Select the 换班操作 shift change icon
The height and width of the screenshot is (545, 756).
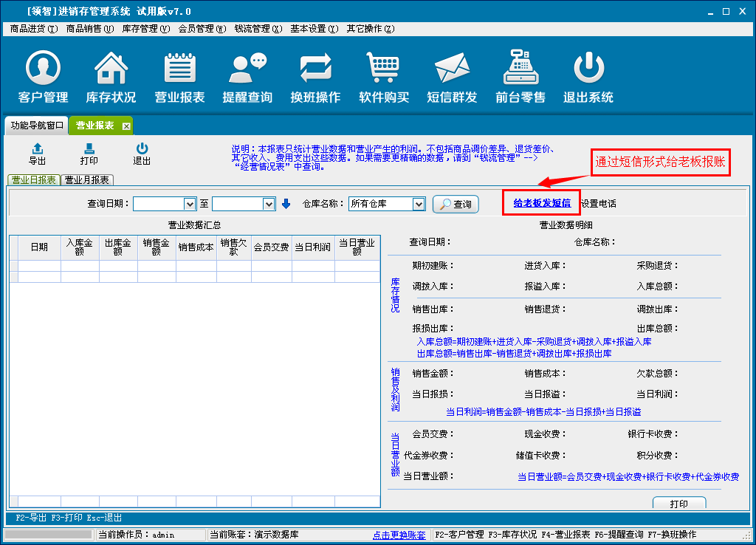pyautogui.click(x=315, y=69)
